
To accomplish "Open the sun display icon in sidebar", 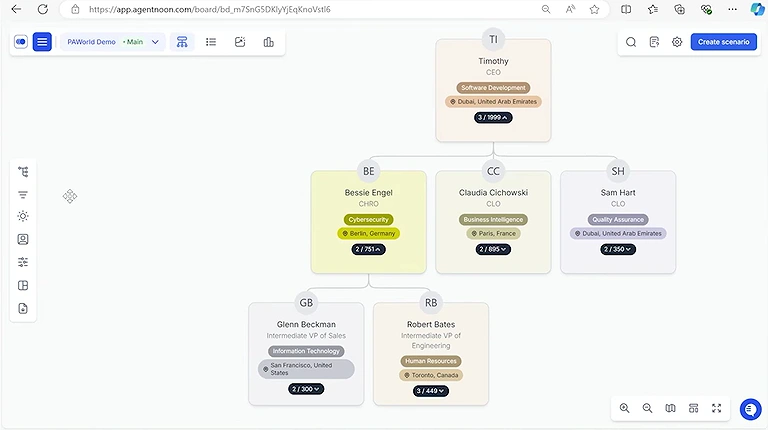I will (23, 216).
